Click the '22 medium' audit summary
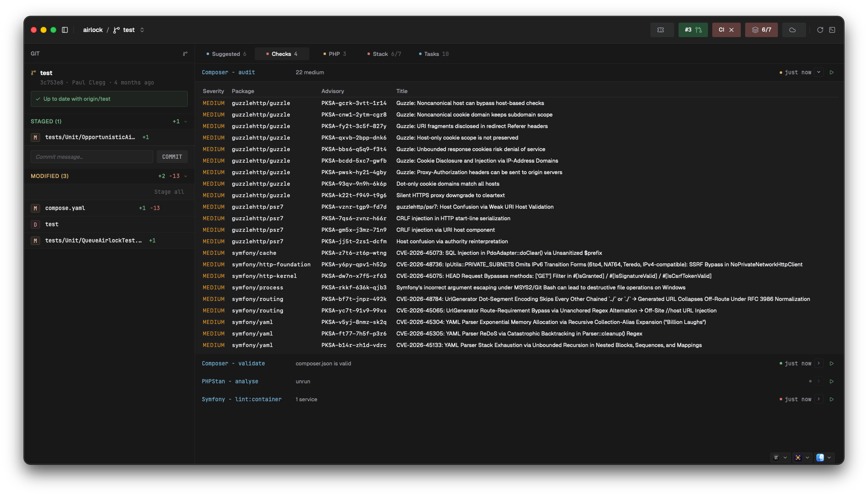The image size is (868, 496). click(x=310, y=73)
